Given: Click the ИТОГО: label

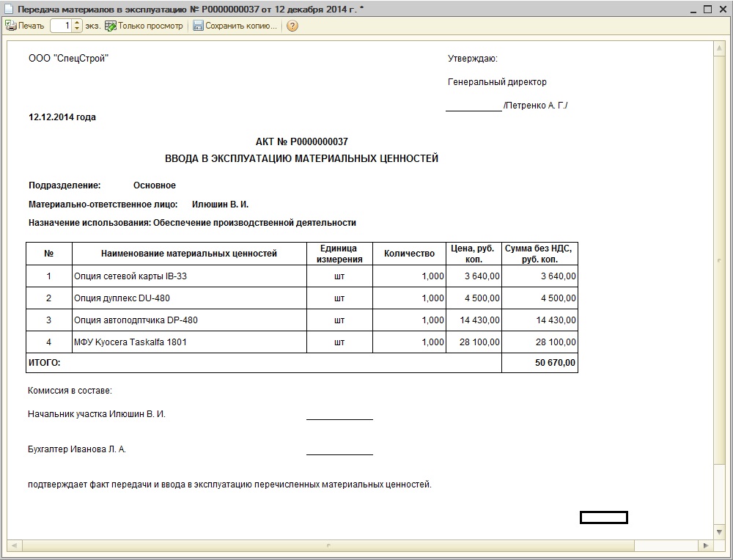Looking at the screenshot, I should tap(45, 363).
